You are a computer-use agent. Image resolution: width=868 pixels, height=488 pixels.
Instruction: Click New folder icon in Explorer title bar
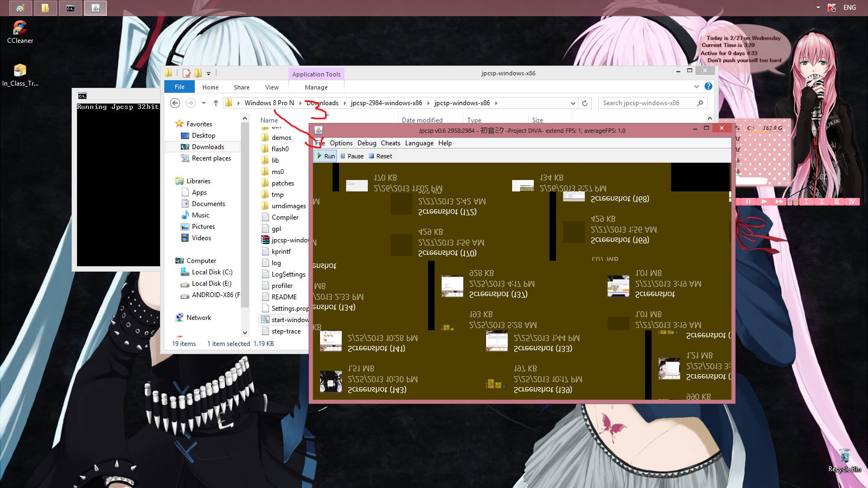[x=198, y=73]
